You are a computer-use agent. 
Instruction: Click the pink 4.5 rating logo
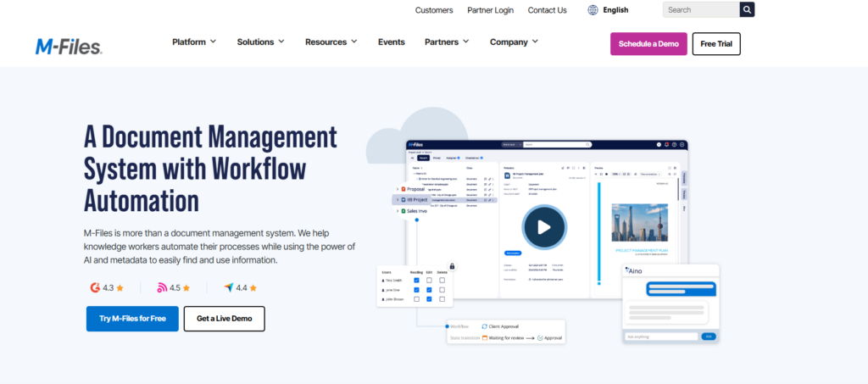click(163, 287)
